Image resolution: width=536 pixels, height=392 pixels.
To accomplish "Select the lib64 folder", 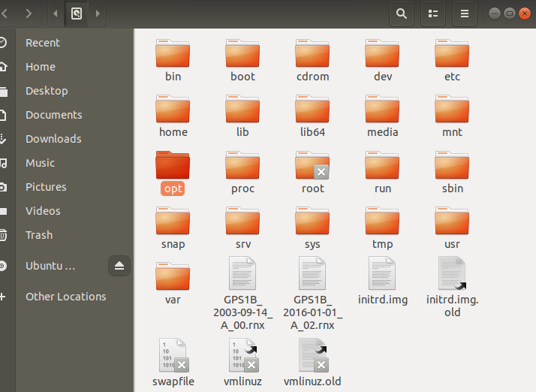I will tap(312, 116).
